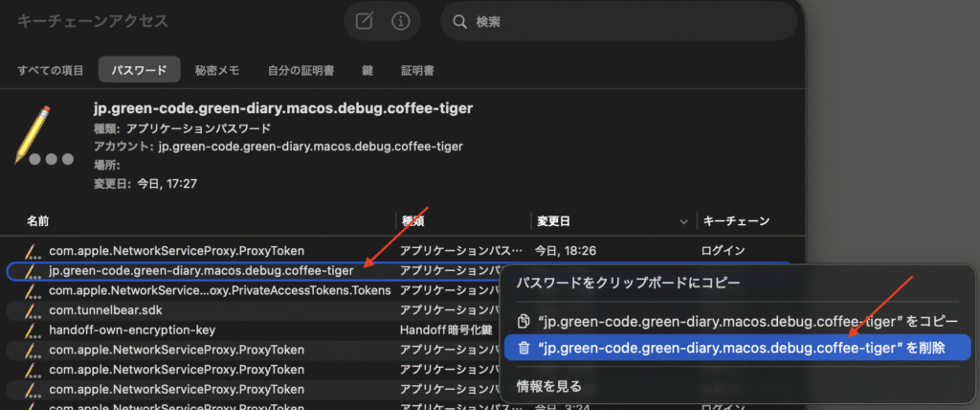Open the 証明書 tab
Screen dimensions: 980x410
pos(417,70)
